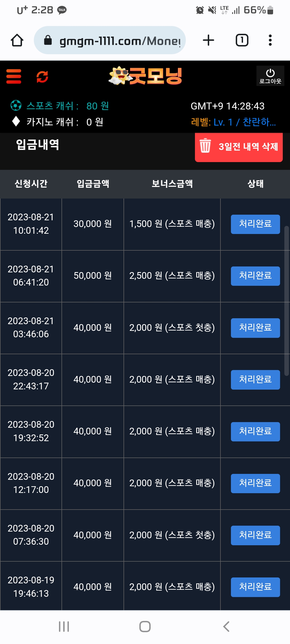The height and width of the screenshot is (644, 290).
Task: Open the red hamburger menu
Action: click(14, 76)
